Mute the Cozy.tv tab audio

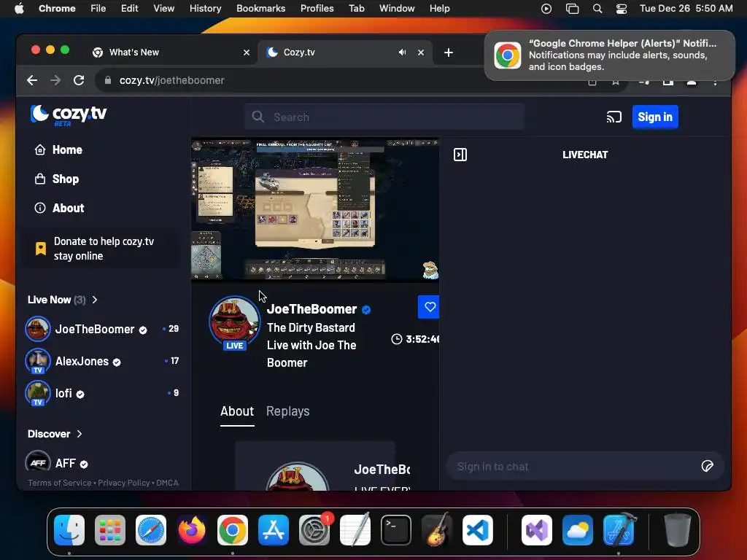pos(402,52)
